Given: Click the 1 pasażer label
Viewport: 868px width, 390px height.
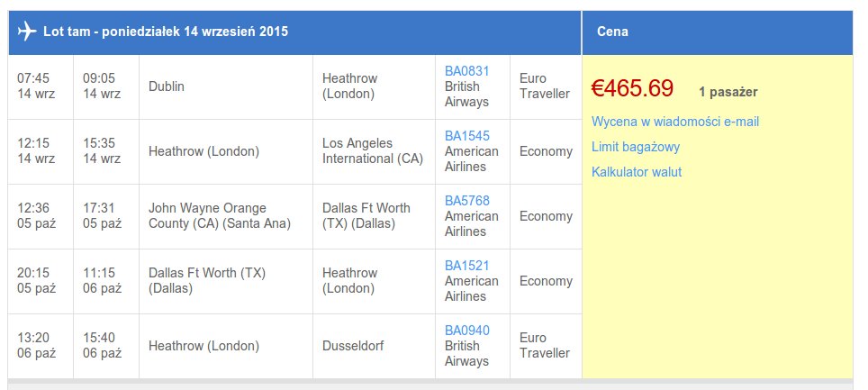Looking at the screenshot, I should [x=728, y=93].
